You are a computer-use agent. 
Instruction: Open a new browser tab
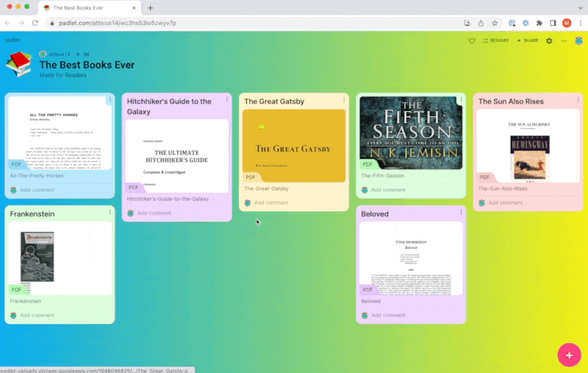150,8
